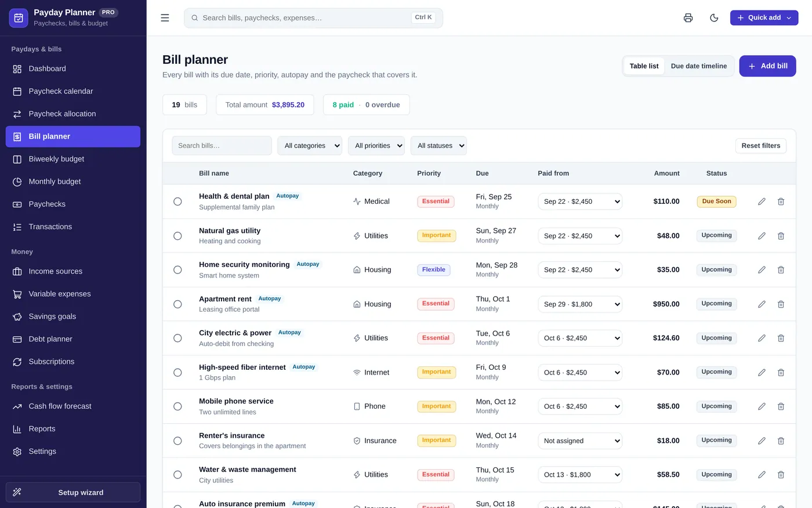Open Paycheck calendar in the sidebar
Image resolution: width=812 pixels, height=508 pixels.
coord(73,91)
